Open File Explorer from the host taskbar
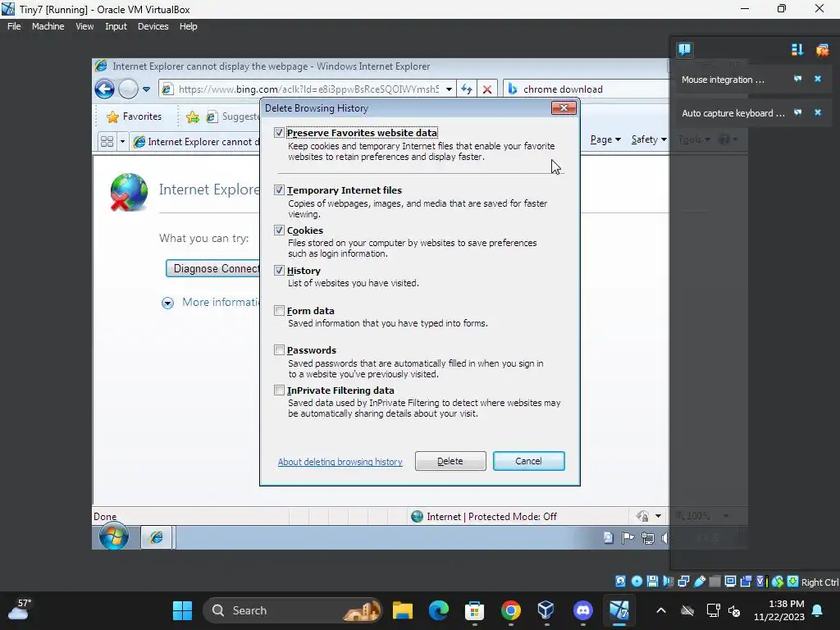This screenshot has height=630, width=840. coord(402,610)
